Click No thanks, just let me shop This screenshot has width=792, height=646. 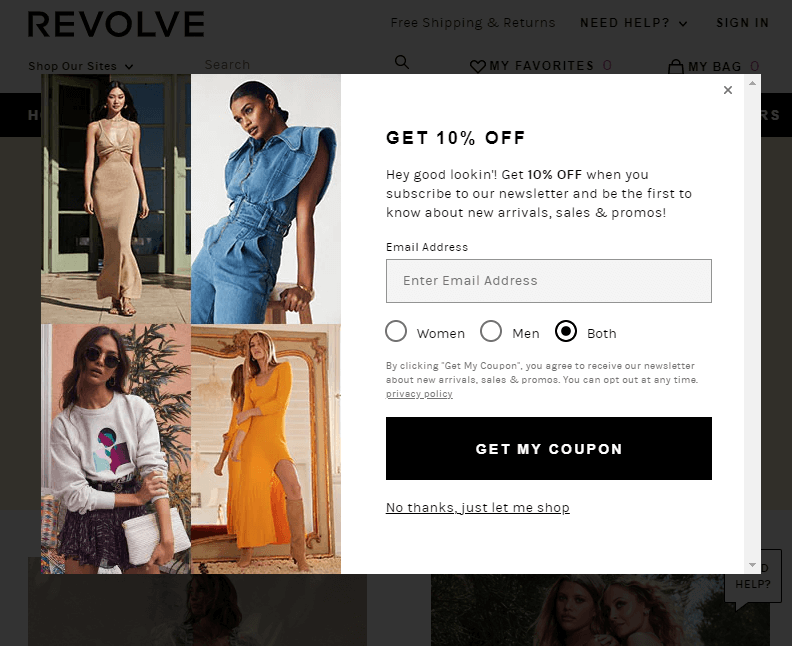tap(477, 507)
